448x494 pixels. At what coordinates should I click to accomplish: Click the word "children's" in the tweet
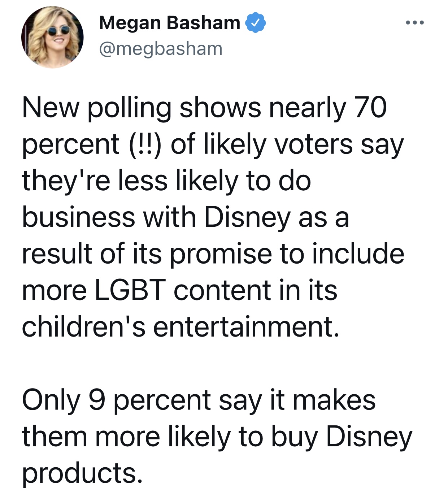(83, 326)
